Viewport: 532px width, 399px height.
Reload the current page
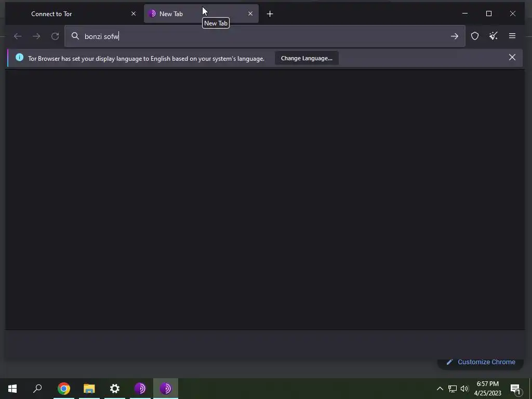tap(55, 36)
